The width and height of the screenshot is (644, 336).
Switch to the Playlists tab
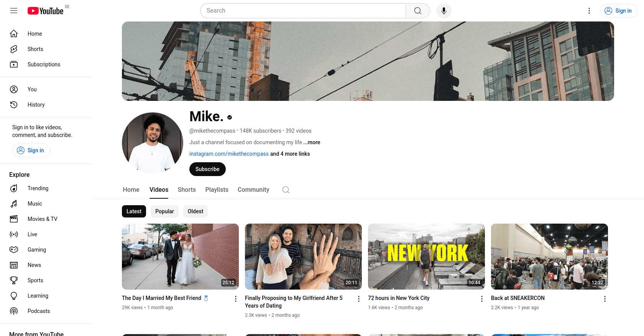(x=217, y=190)
